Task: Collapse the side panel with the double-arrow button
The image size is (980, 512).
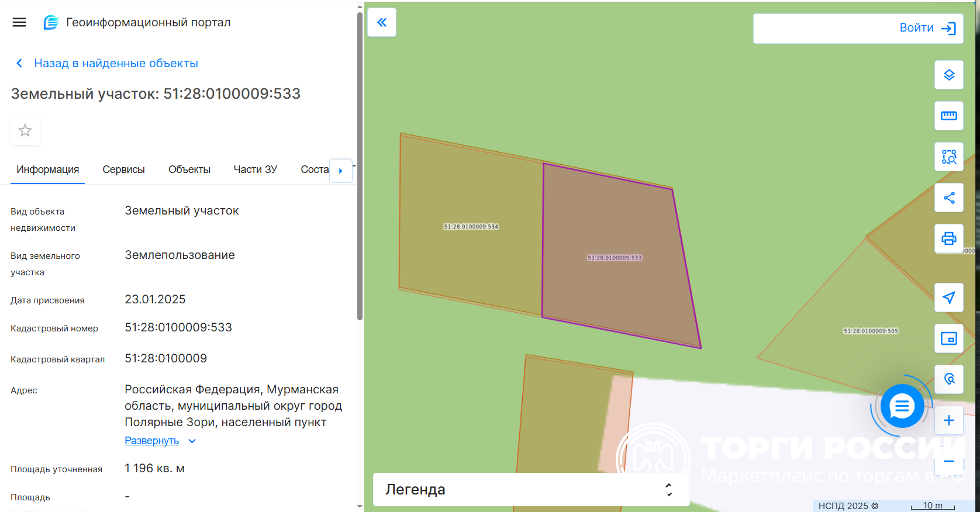Action: point(382,22)
